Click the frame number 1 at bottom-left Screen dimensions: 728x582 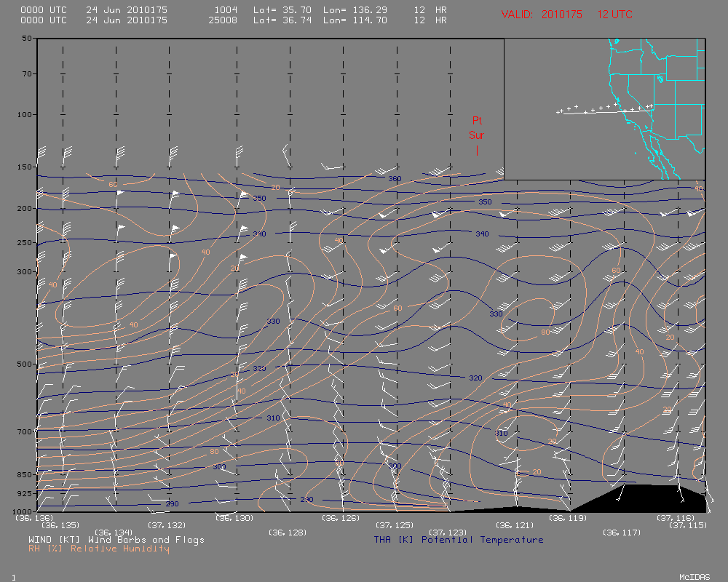coord(14,578)
